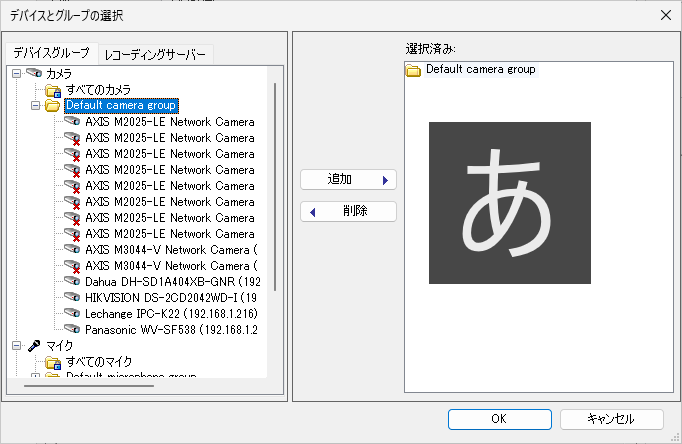Select the Panasonic WV-SF538 camera row
The height and width of the screenshot is (444, 682).
(171, 330)
